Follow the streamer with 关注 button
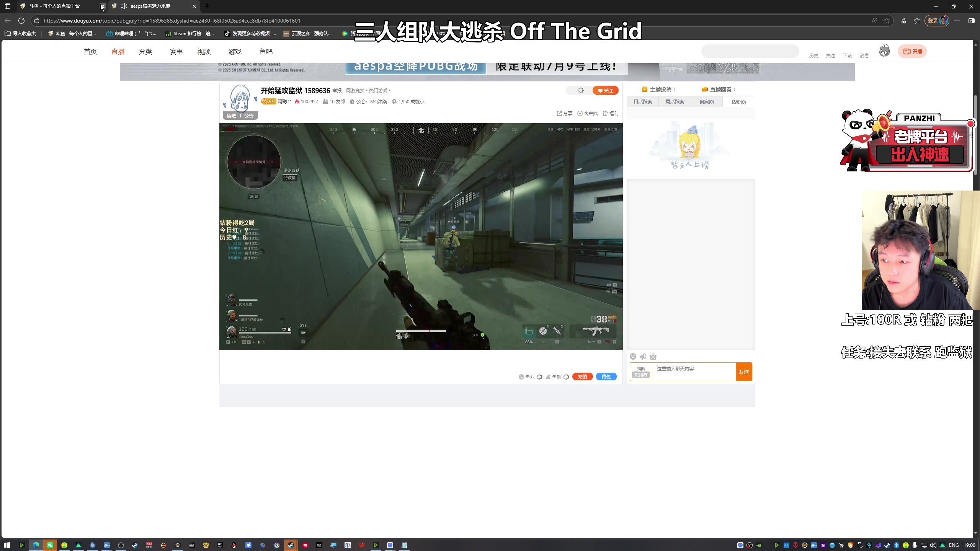The image size is (980, 551). coord(605,90)
